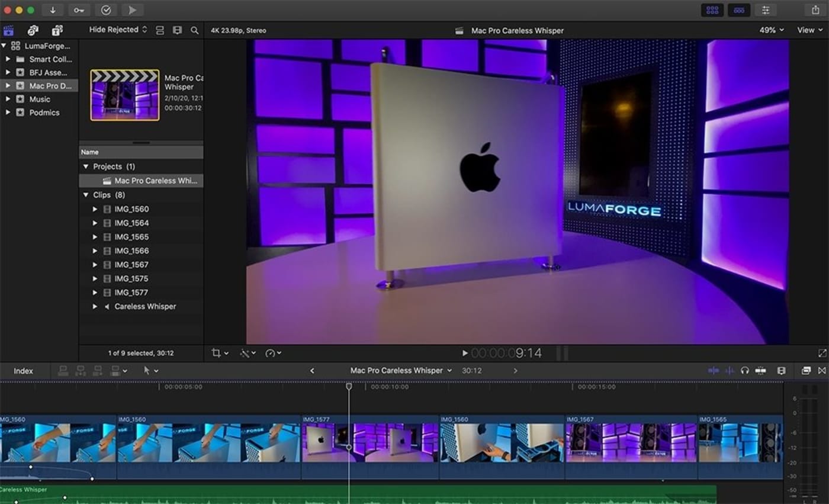Open the Keyword Editor key icon
The height and width of the screenshot is (504, 829).
tap(79, 10)
